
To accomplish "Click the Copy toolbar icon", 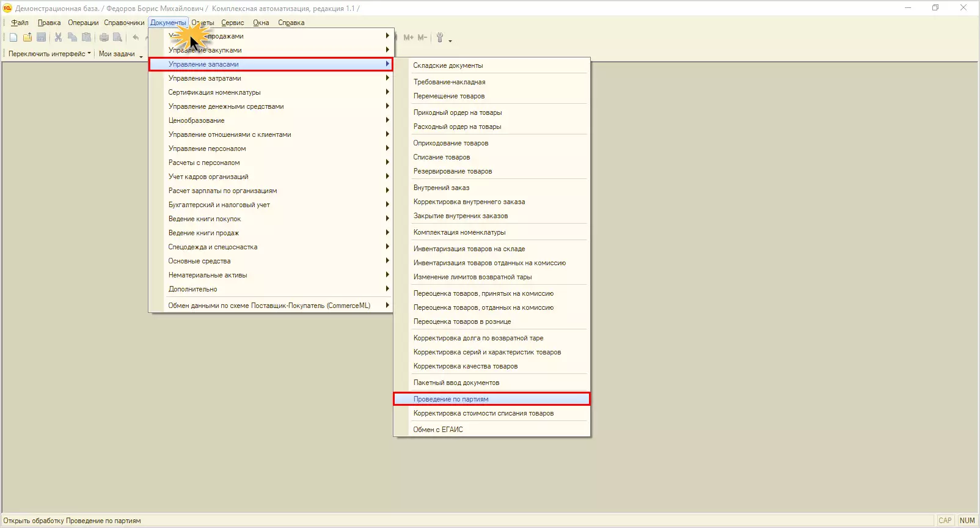I will coord(72,37).
